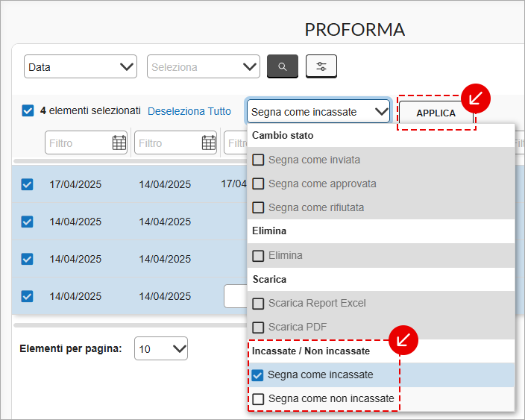Uncheck Segna come incassate option
Screen dimensions: 525x420
pyautogui.click(x=257, y=375)
